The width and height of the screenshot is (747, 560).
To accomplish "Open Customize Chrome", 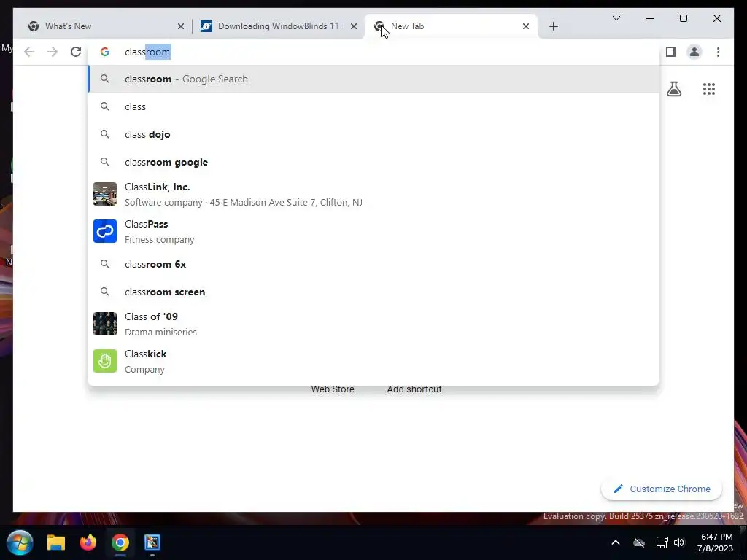I will click(661, 489).
